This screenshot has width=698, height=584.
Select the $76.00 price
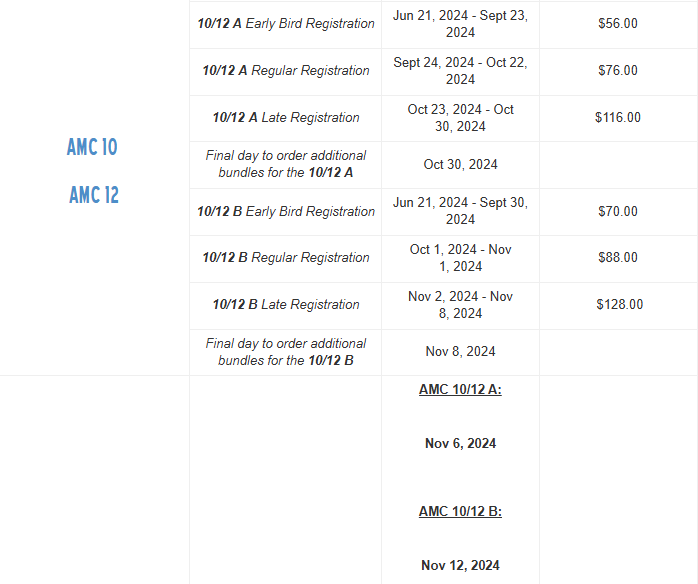point(617,71)
